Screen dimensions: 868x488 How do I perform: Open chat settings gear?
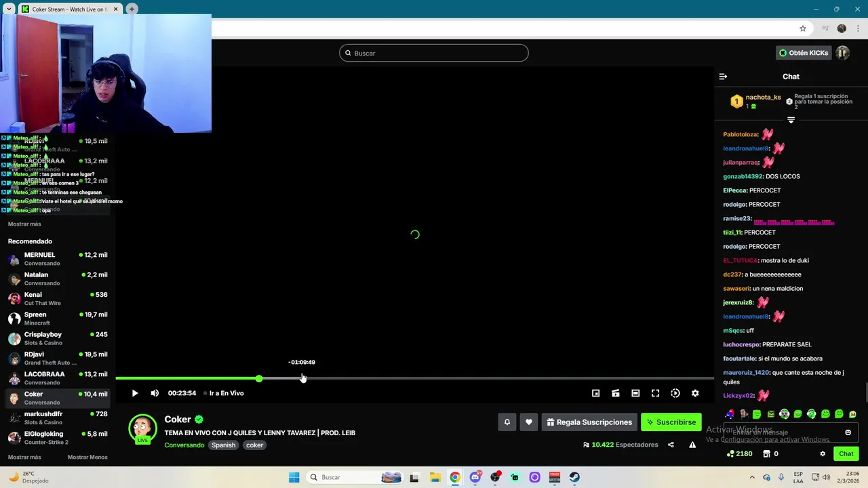[823, 454]
